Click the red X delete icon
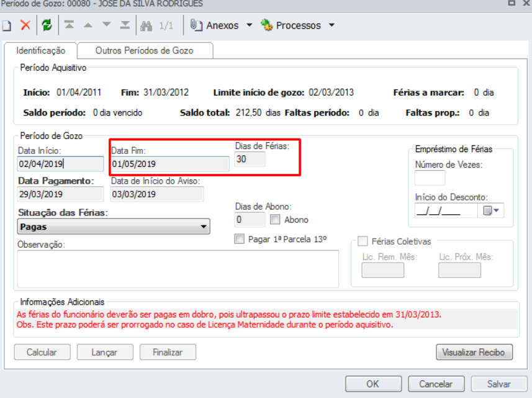532x398 pixels. [25, 25]
